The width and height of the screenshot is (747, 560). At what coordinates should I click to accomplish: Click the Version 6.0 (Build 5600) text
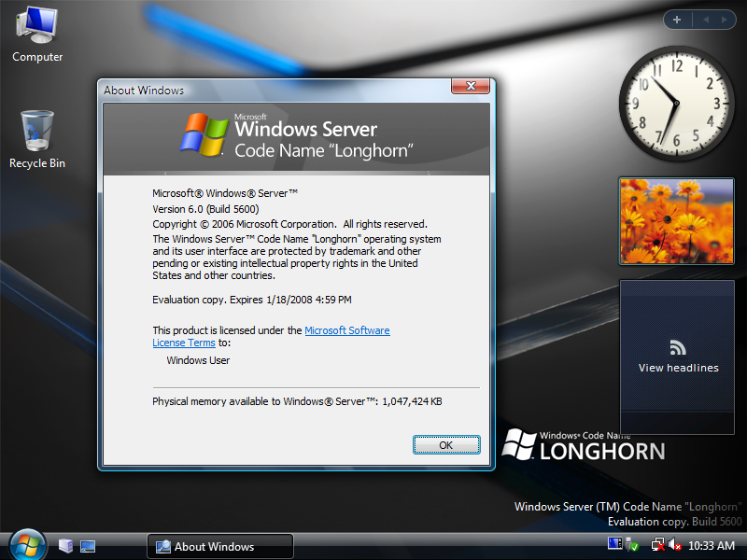pyautogui.click(x=205, y=209)
